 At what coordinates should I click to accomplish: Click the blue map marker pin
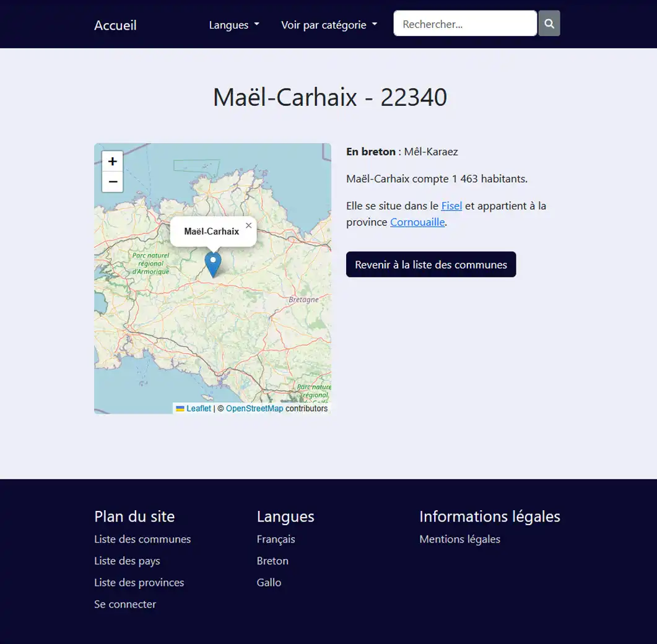(x=213, y=264)
